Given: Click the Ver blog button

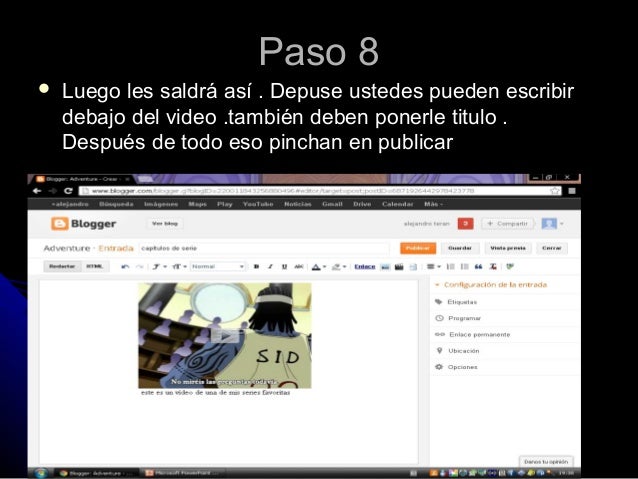Looking at the screenshot, I should click(165, 223).
